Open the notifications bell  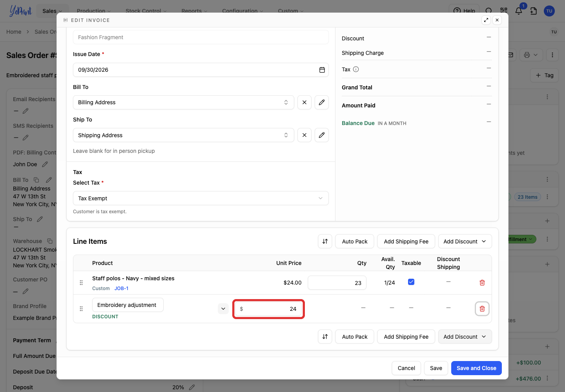(x=519, y=11)
